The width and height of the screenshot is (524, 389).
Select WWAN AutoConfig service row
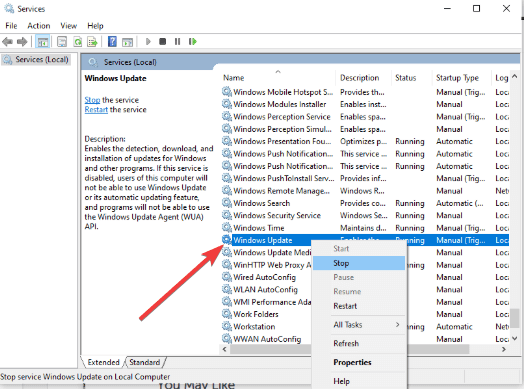267,339
